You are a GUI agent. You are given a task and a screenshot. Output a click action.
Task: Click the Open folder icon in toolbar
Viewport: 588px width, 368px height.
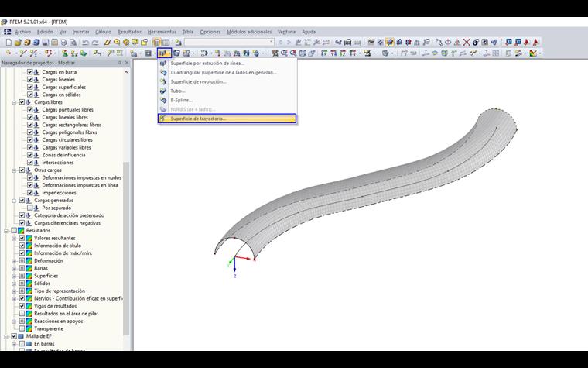click(x=18, y=43)
